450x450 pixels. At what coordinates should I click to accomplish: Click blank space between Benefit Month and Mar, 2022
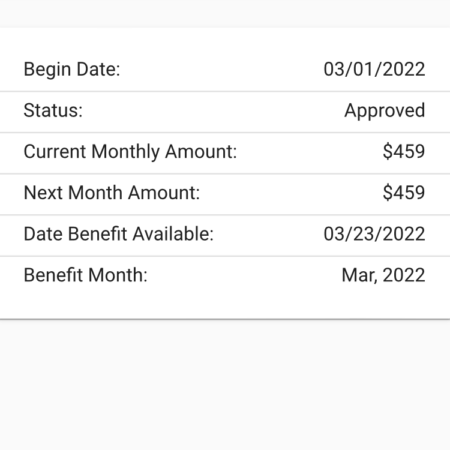point(245,275)
